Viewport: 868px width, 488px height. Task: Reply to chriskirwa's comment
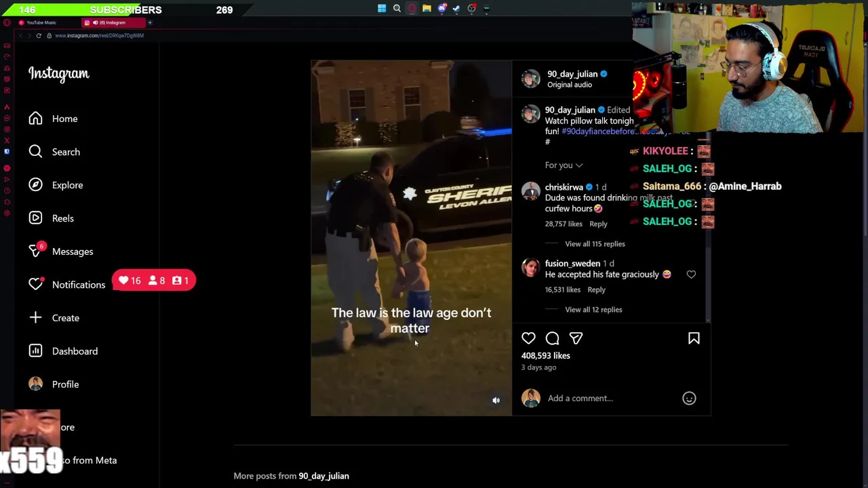(598, 224)
